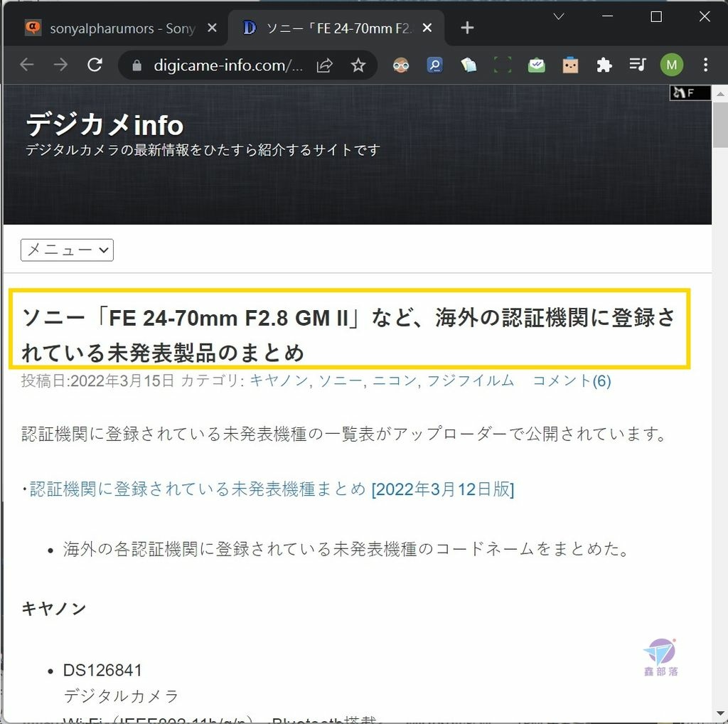Image resolution: width=728 pixels, height=724 pixels.
Task: Open the ソニー category link
Action: [x=341, y=380]
